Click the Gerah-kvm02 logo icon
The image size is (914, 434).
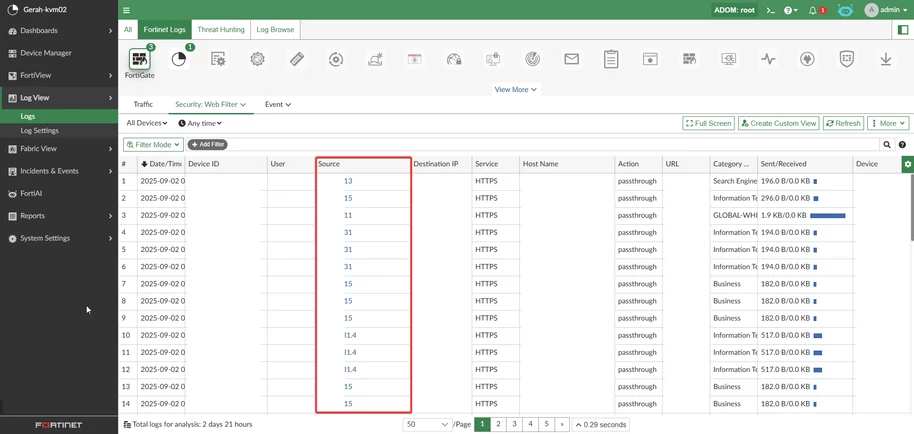[x=12, y=9]
